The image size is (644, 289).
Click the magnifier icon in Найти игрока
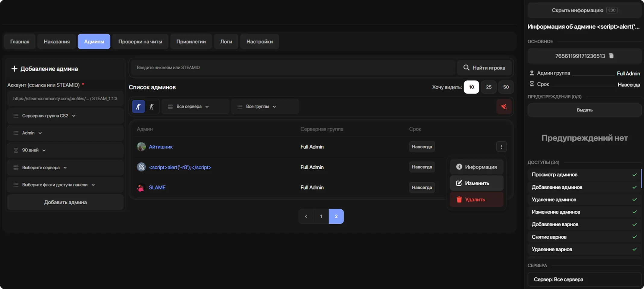pos(466,68)
